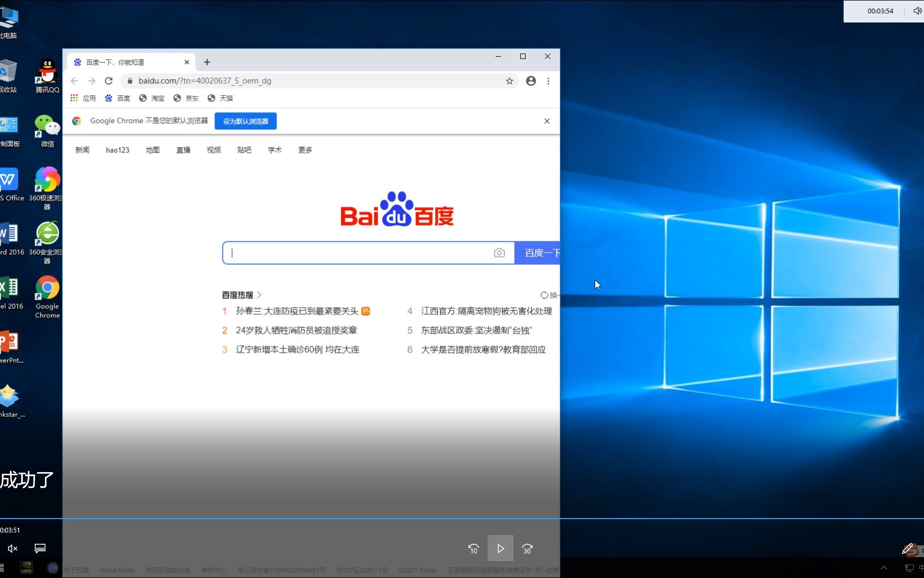Open the Chrome profile account icon

tap(531, 81)
